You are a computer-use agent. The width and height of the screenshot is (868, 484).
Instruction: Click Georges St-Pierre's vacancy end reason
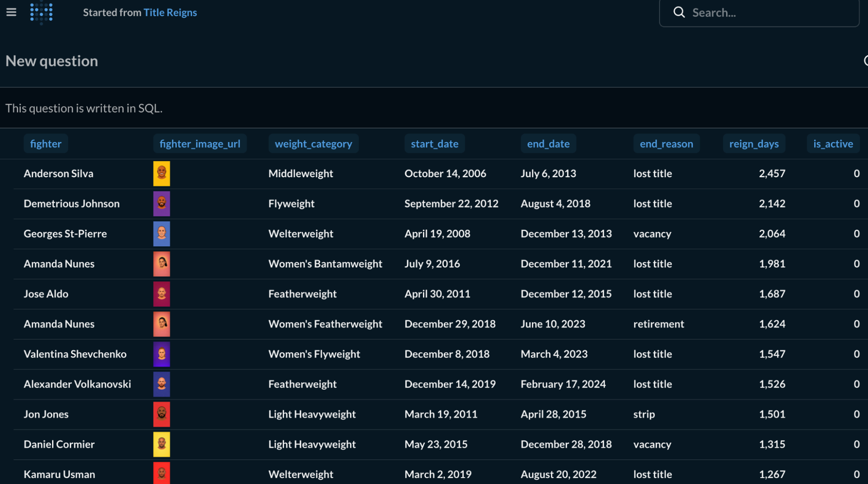652,234
